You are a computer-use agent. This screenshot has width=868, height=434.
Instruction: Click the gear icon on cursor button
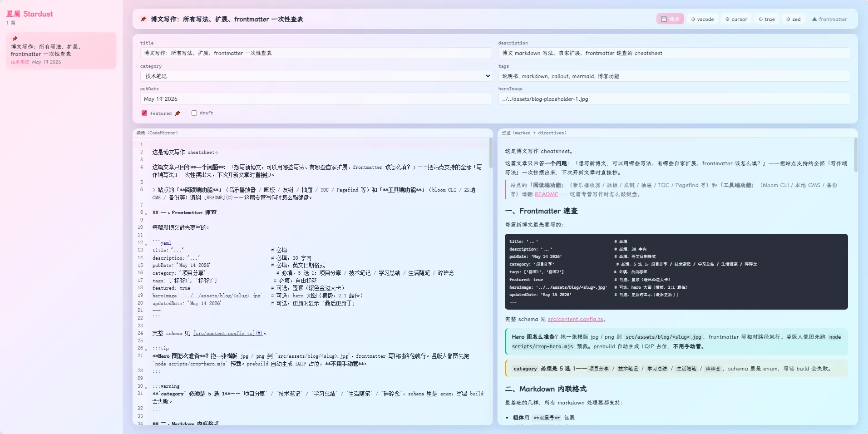(727, 19)
